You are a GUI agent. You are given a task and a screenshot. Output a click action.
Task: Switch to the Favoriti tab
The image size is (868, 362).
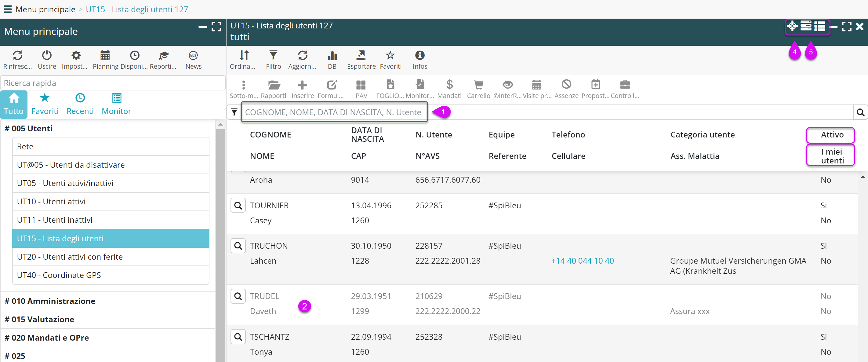(x=45, y=104)
